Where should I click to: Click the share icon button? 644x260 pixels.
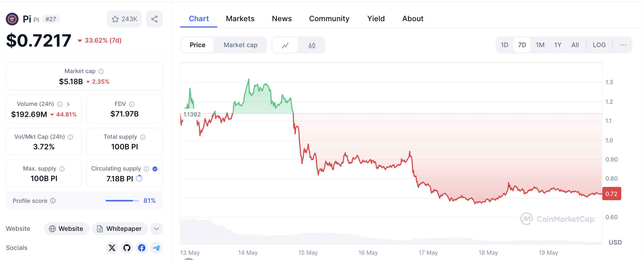[x=154, y=19]
